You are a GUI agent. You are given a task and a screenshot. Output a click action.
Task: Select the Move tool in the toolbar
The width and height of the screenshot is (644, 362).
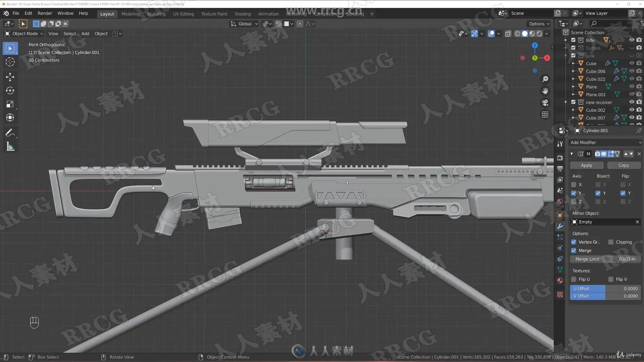10,77
